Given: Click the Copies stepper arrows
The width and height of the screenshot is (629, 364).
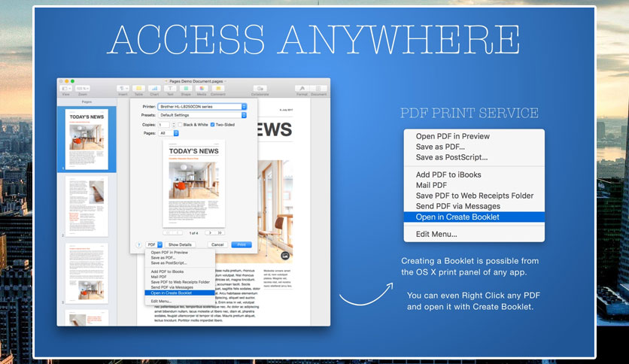Looking at the screenshot, I should click(174, 125).
